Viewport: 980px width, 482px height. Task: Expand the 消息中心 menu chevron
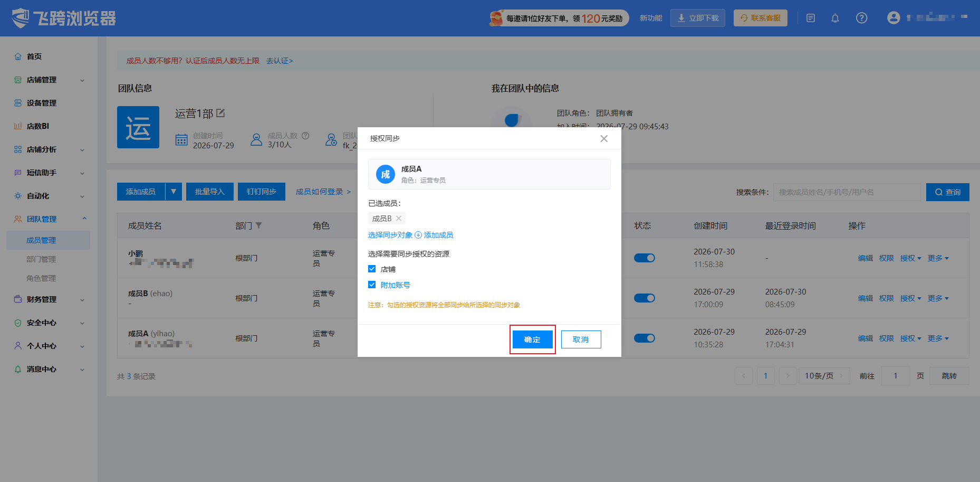pos(82,370)
